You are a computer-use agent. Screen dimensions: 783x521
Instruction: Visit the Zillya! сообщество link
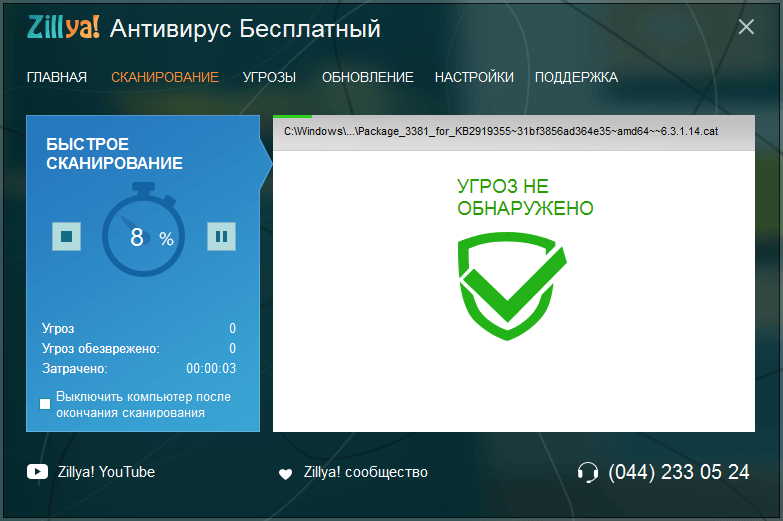tap(365, 472)
